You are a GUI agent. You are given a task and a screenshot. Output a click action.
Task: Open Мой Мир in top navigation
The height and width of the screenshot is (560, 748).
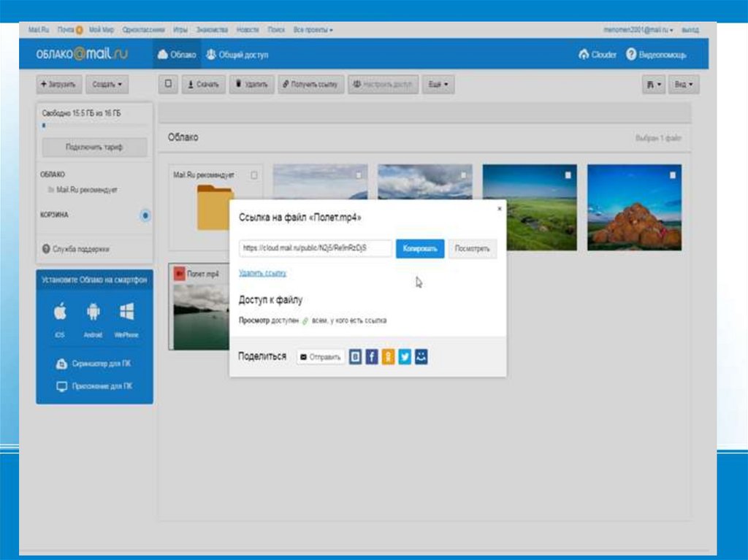pos(101,30)
